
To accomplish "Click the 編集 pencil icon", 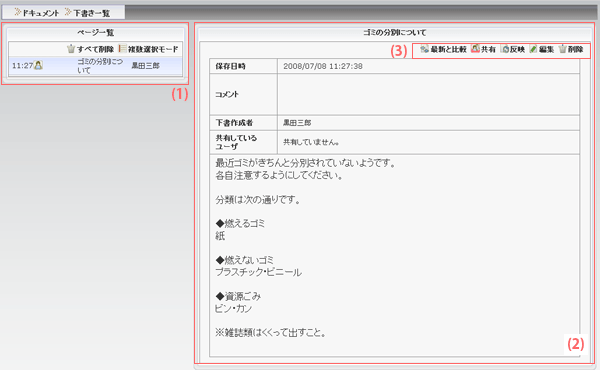I will 533,49.
